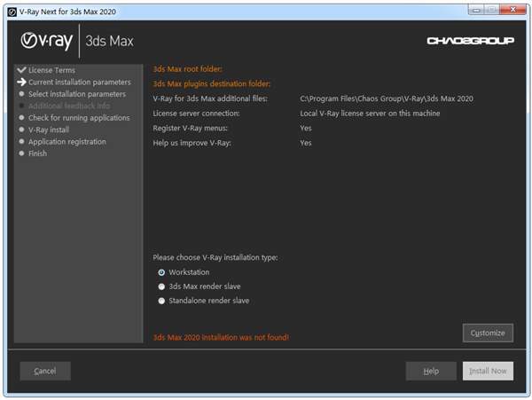Open the Customize settings button

pyautogui.click(x=488, y=333)
